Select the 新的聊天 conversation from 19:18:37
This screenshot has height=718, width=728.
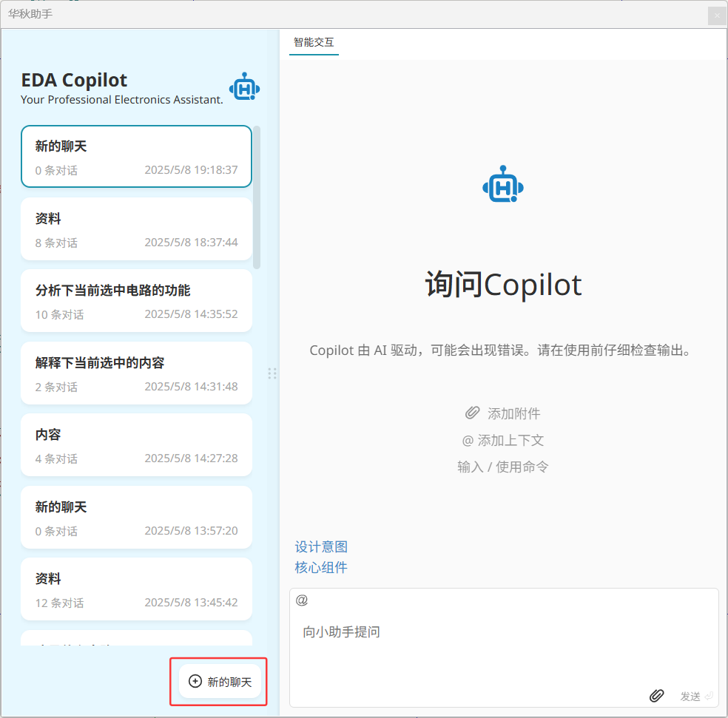pyautogui.click(x=136, y=157)
